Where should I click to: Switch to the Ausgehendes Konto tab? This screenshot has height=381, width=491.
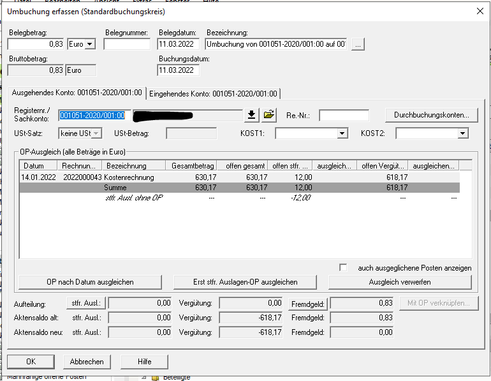77,93
